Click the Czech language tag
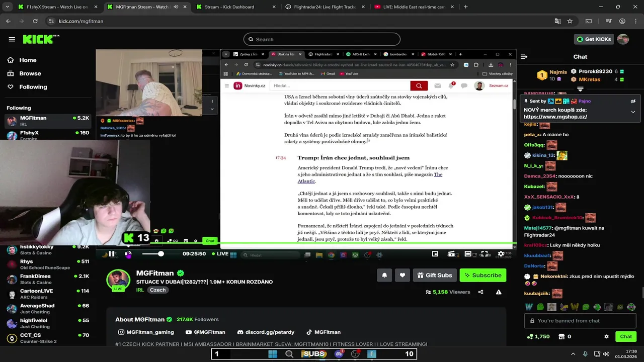644x362 pixels. 157,290
